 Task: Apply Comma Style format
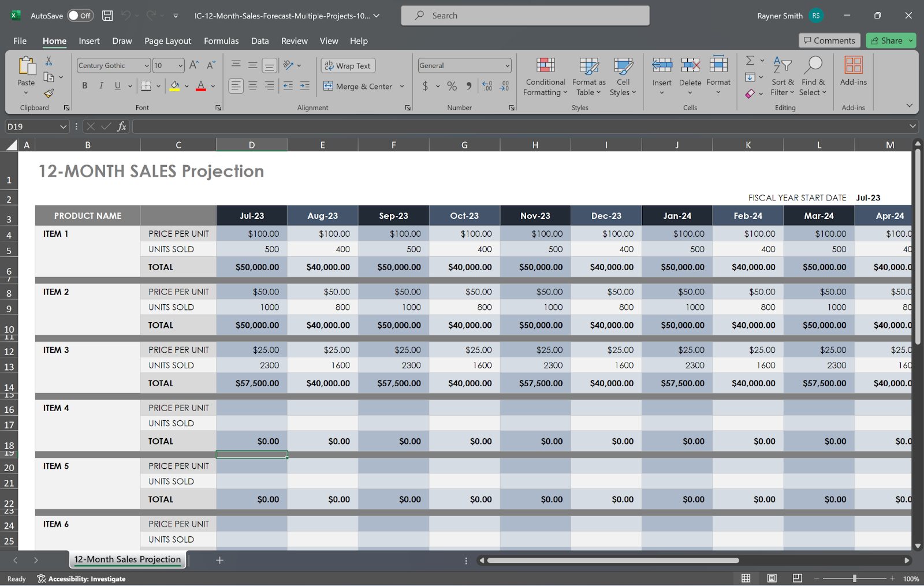pos(468,86)
